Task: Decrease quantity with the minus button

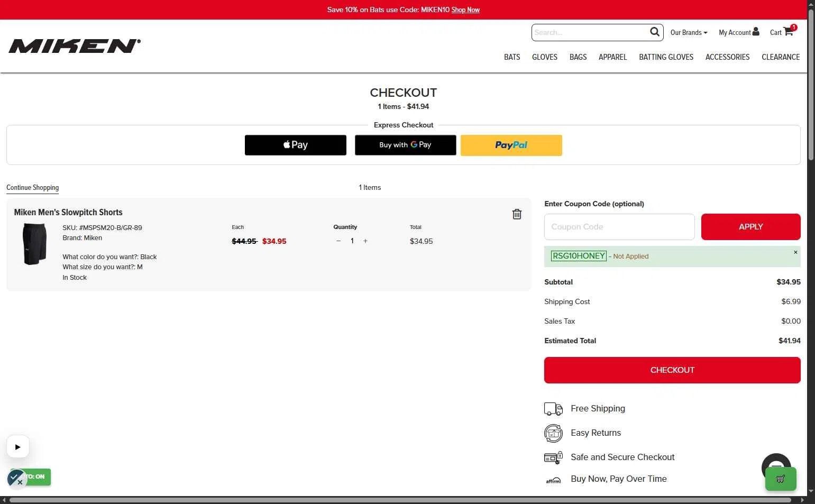Action: pos(338,241)
